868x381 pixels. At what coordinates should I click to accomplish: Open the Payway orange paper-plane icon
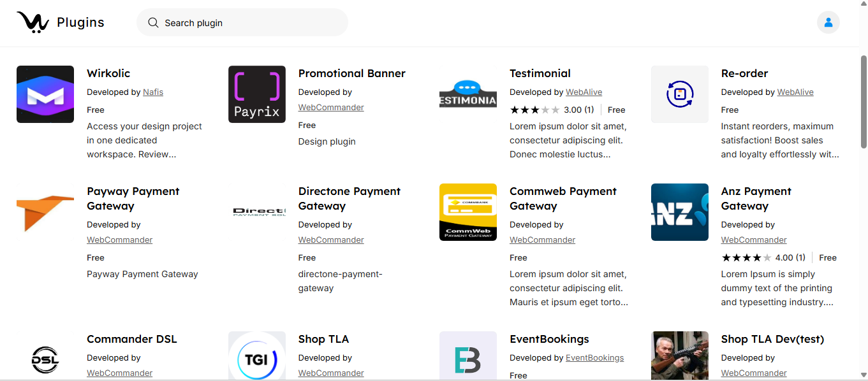pyautogui.click(x=45, y=212)
